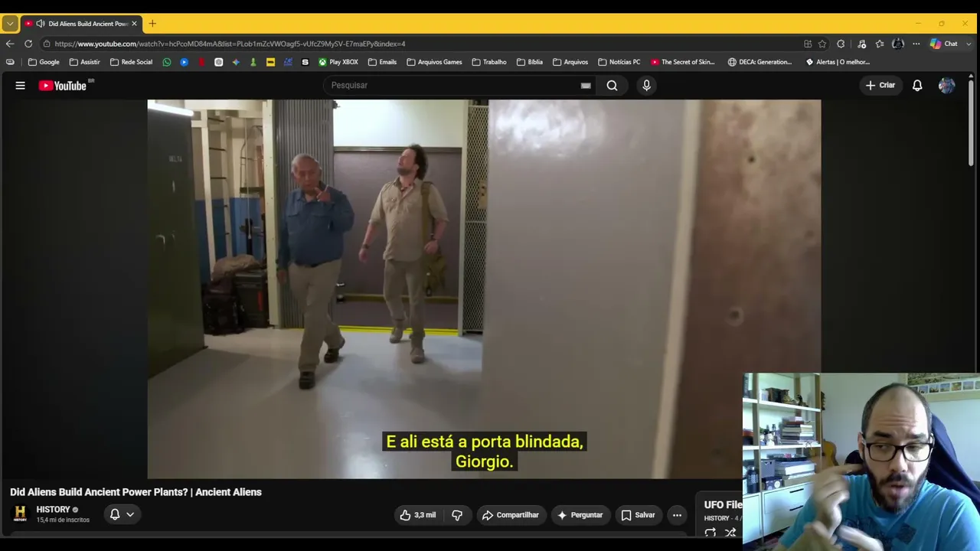The height and width of the screenshot is (551, 980).
Task: Open the split screen apps icon in address bar
Action: [x=808, y=44]
